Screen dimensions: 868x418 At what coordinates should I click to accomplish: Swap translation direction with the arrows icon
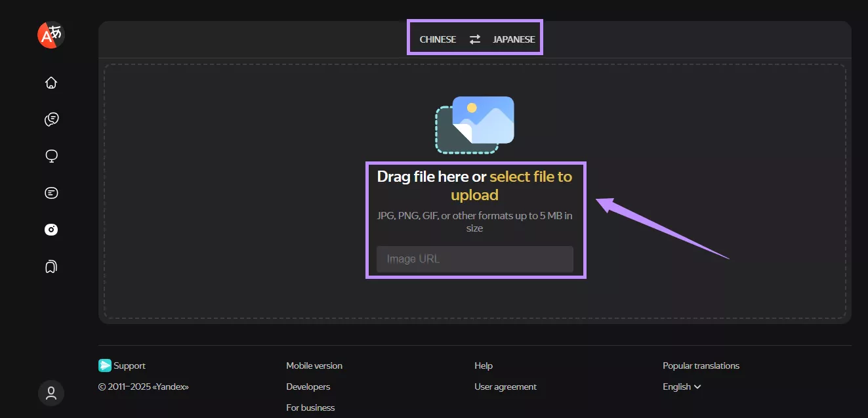(x=474, y=39)
